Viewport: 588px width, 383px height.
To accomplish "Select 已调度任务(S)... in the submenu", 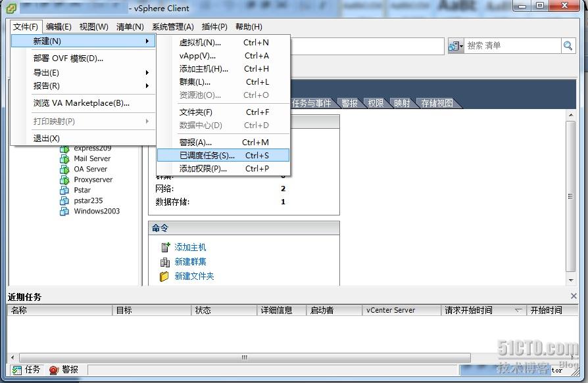I will coord(224,156).
